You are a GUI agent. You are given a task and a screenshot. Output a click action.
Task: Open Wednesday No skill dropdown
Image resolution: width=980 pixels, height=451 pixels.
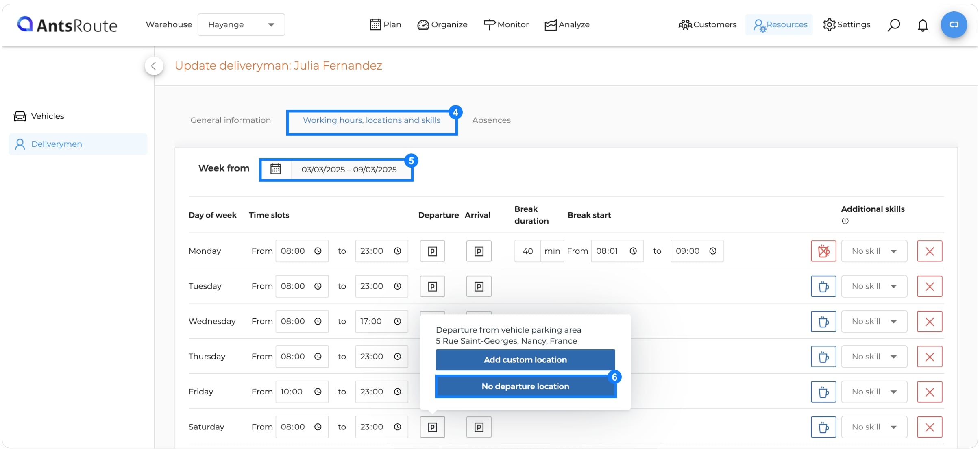[874, 322]
